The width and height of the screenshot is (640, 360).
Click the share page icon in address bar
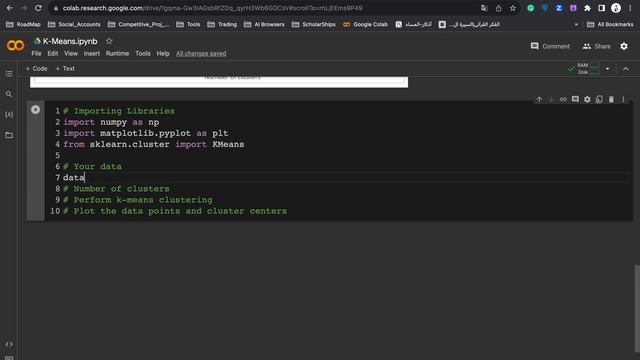[498, 8]
